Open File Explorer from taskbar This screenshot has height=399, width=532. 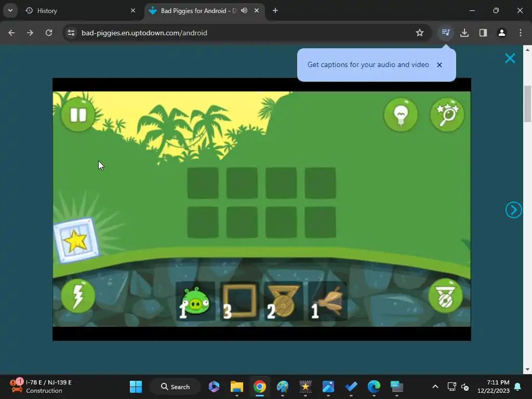[237, 387]
